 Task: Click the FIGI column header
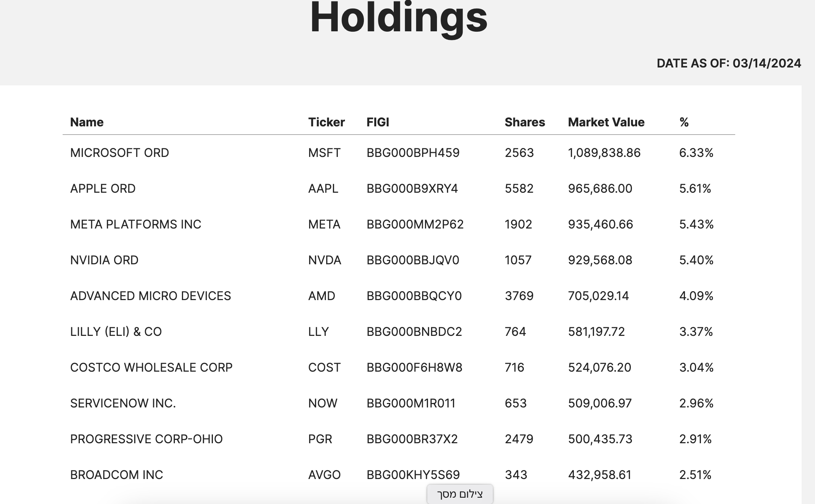tap(378, 122)
